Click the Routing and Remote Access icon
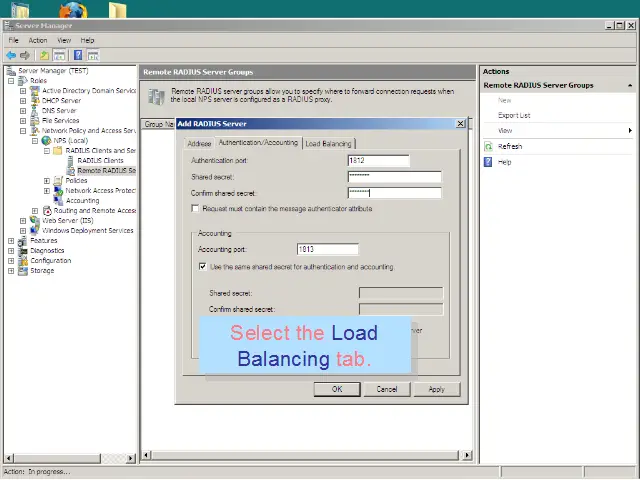Image resolution: width=640 pixels, height=480 pixels. (x=47, y=211)
